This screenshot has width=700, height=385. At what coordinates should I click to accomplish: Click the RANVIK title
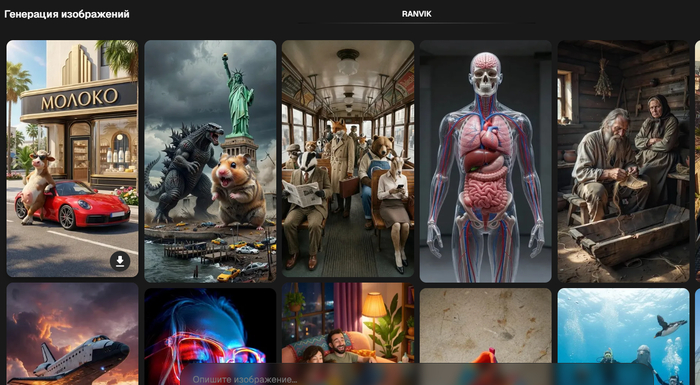[417, 14]
